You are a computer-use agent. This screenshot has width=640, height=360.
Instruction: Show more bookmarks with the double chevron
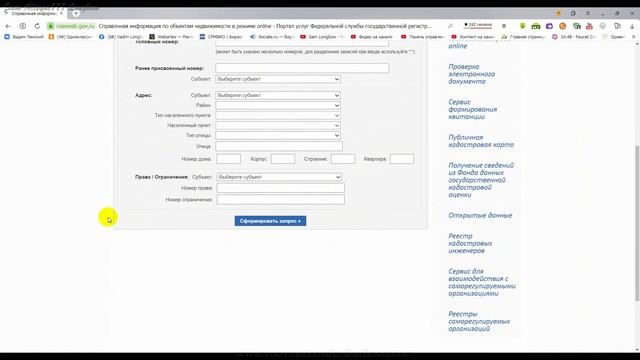point(633,37)
